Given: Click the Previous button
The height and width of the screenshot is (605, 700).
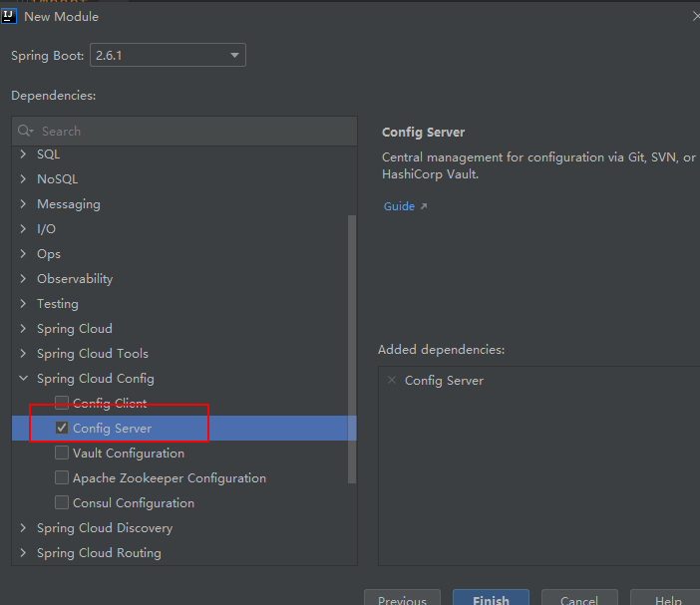Looking at the screenshot, I should click(402, 598).
